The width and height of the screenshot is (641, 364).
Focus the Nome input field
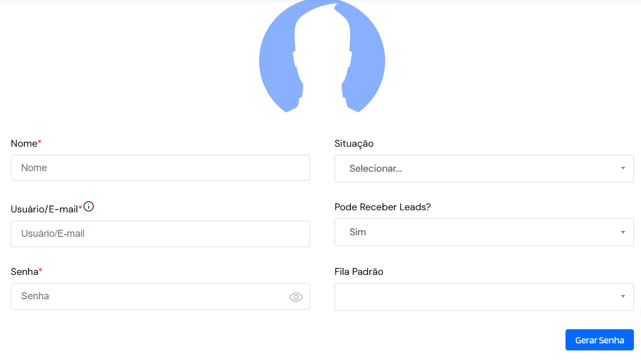tap(160, 168)
